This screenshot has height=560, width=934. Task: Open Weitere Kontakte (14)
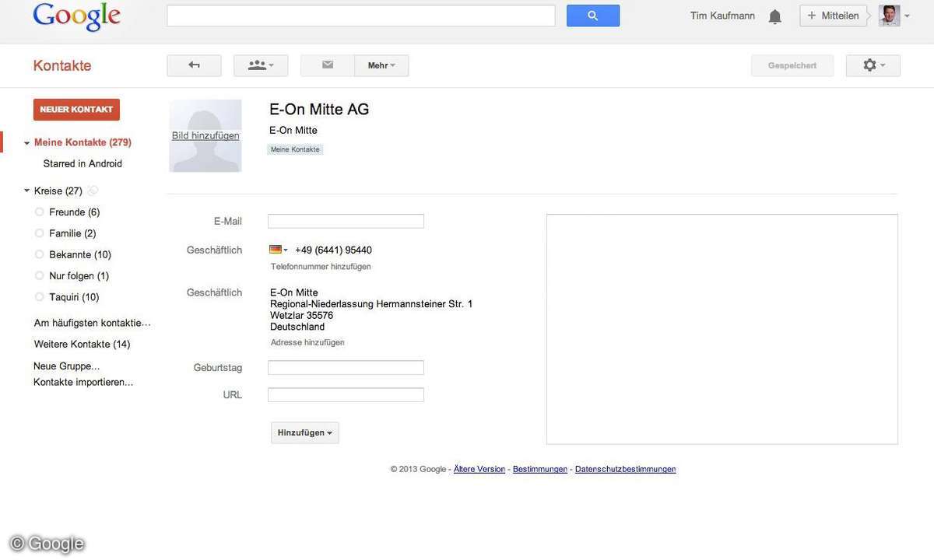tap(83, 345)
